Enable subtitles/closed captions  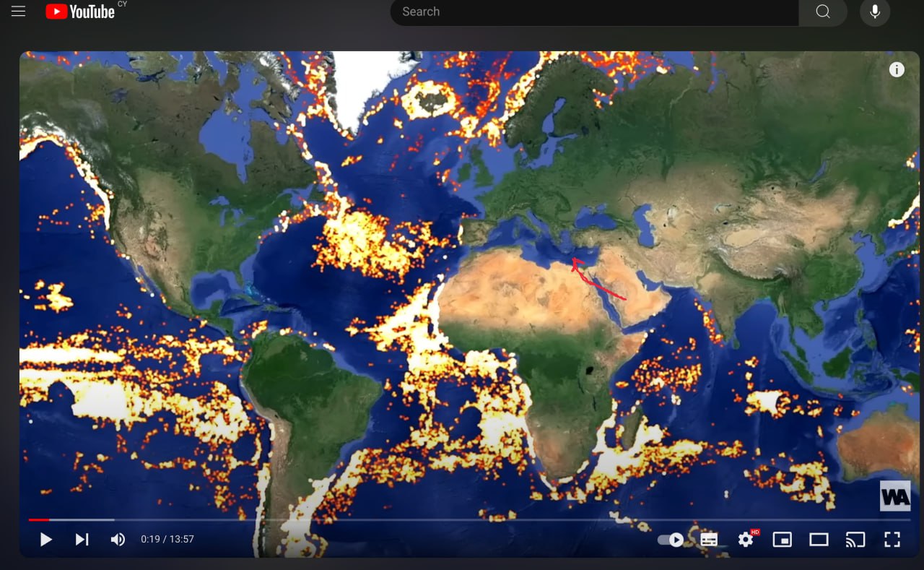[709, 540]
